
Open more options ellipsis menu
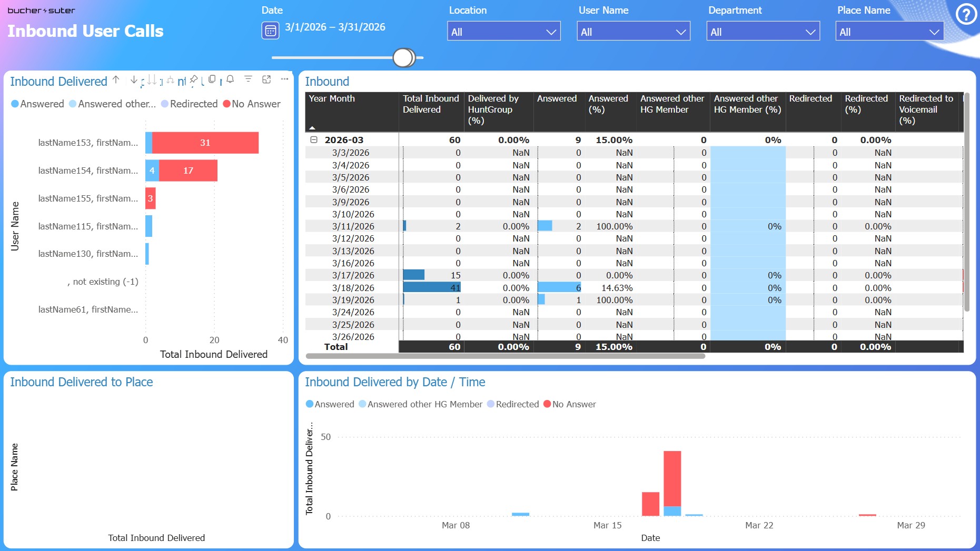(x=284, y=79)
